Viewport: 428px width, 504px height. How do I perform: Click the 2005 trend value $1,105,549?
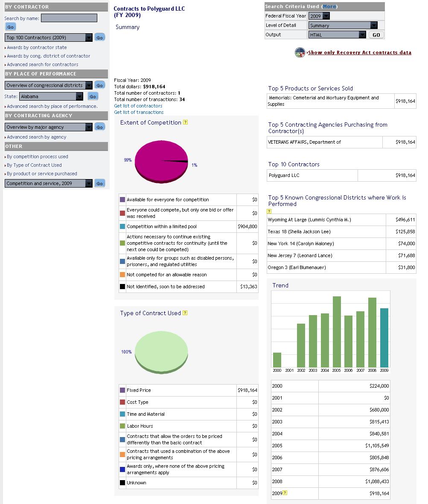[377, 446]
